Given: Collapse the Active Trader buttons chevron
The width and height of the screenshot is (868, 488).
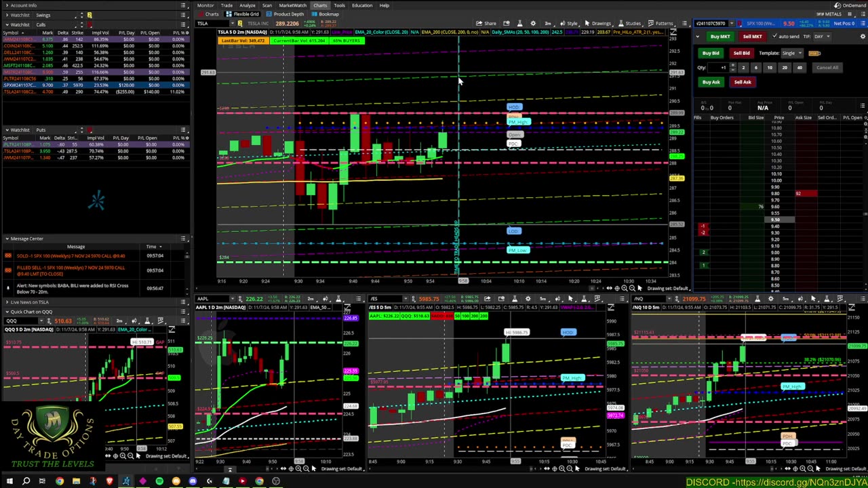Looking at the screenshot, I should (x=698, y=37).
